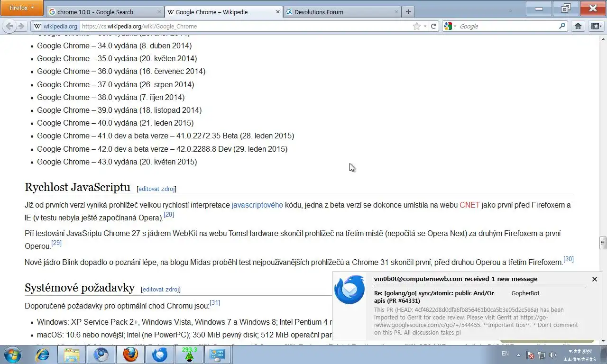Open the Windows Start menu
The width and height of the screenshot is (607, 364).
click(x=12, y=355)
